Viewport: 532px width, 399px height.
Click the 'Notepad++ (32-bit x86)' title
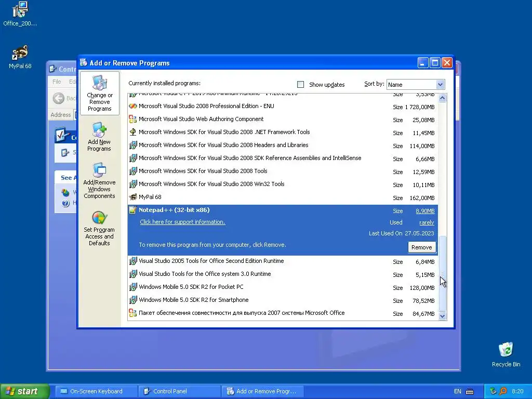tap(174, 210)
